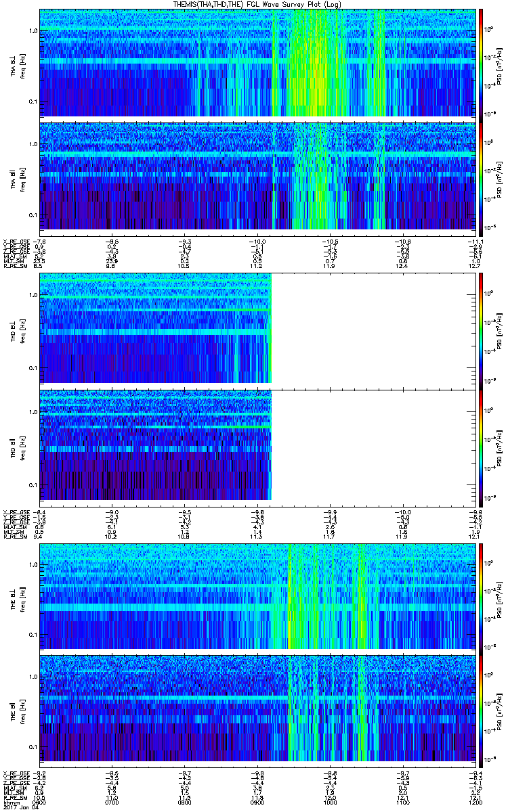Click the "0900" time tick label
The height and width of the screenshot is (812, 508).
point(257,802)
